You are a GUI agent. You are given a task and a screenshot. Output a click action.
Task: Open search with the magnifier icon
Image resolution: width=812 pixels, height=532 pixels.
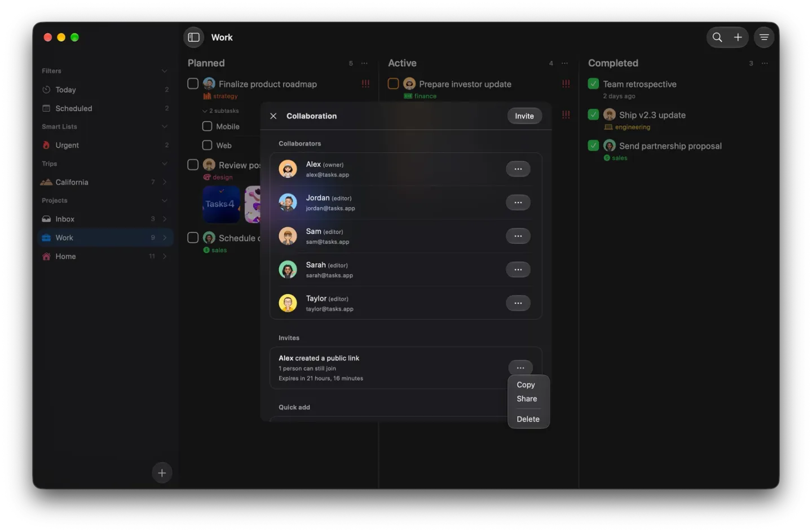[717, 37]
